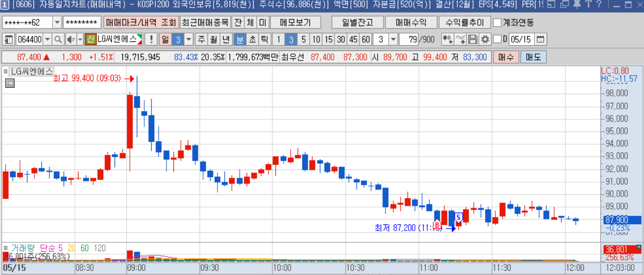Click the stock code field 064400
The image size is (644, 275).
[30, 40]
